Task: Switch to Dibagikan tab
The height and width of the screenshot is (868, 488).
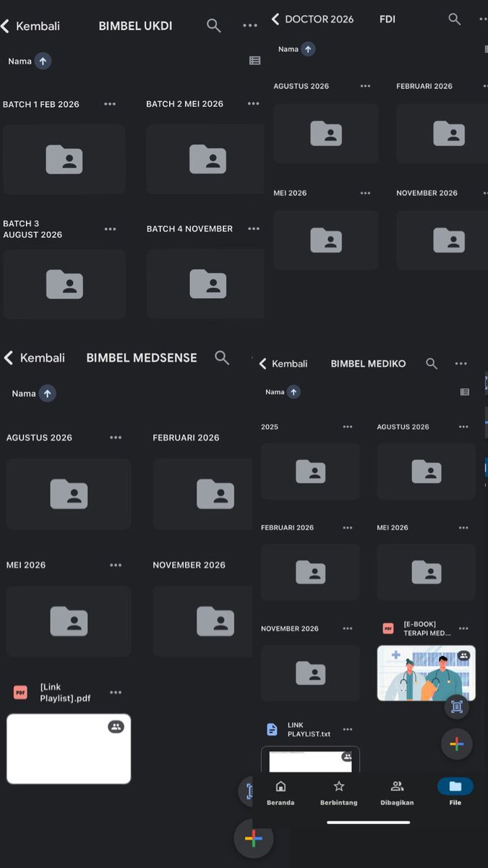Action: click(x=397, y=792)
